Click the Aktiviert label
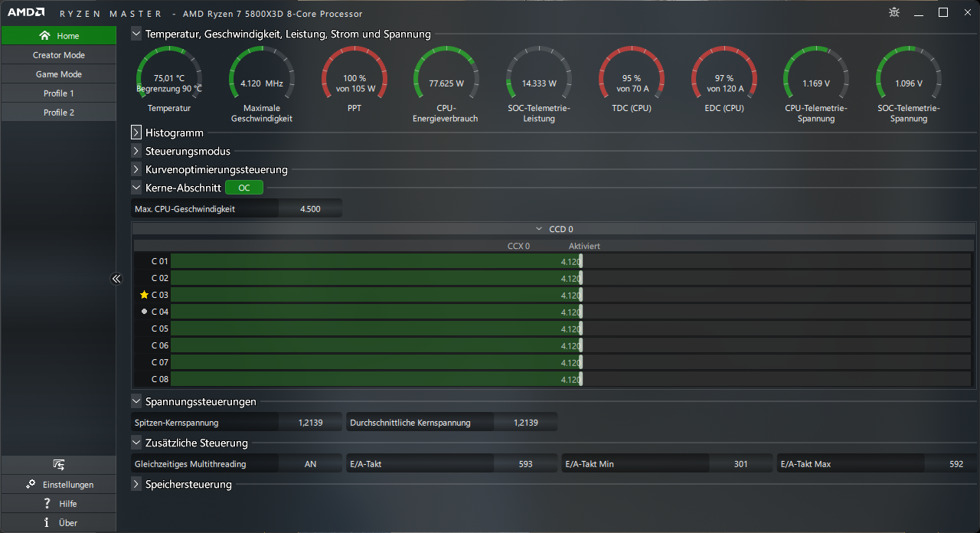The height and width of the screenshot is (533, 980). pyautogui.click(x=584, y=246)
